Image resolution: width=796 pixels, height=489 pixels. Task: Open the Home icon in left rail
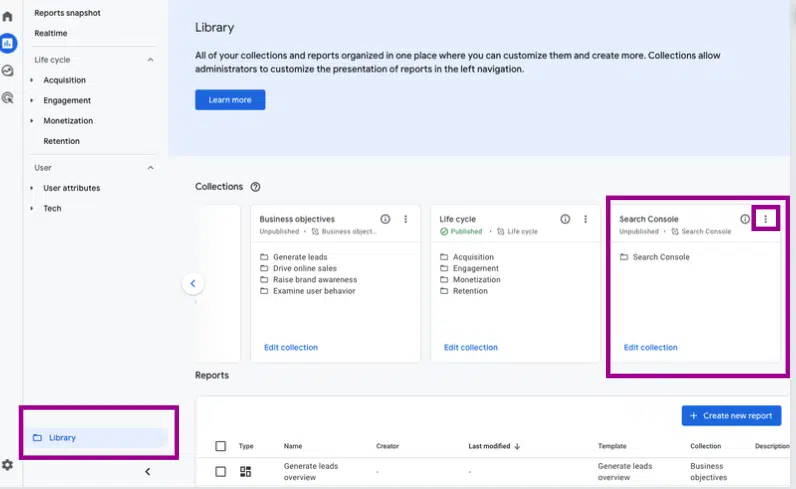(x=7, y=16)
